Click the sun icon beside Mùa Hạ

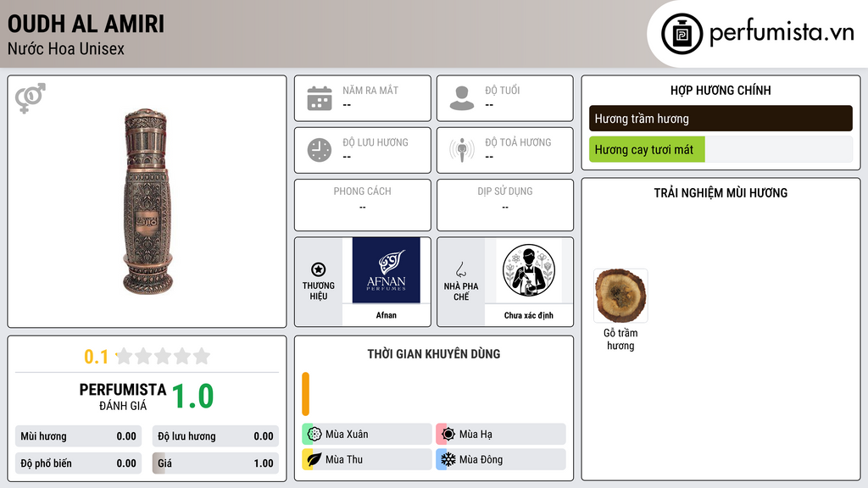coord(448,434)
